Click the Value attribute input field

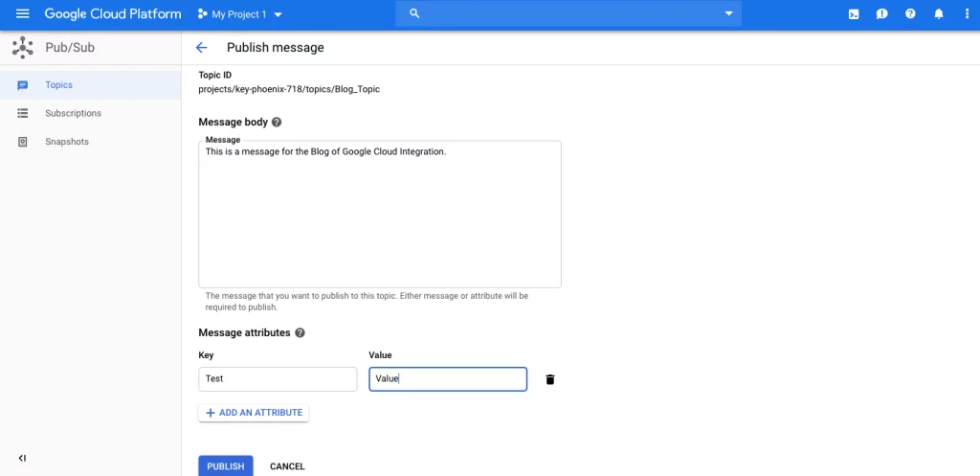point(448,379)
